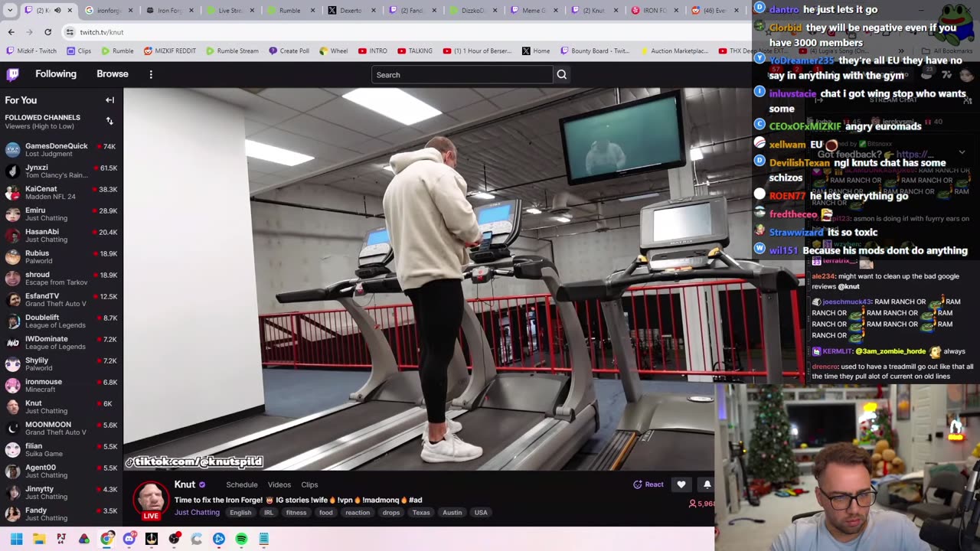
Task: Open the Bounty Board bookmark
Action: (595, 51)
